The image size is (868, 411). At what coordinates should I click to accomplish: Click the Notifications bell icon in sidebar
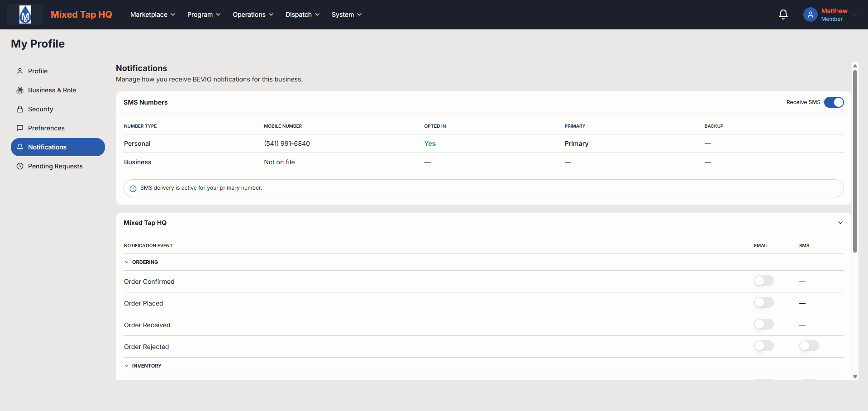(20, 147)
